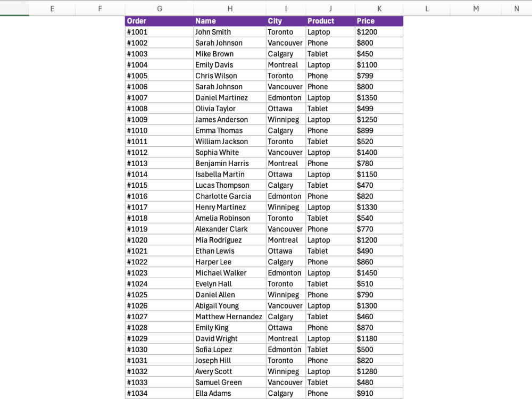Select column I header
The width and height of the screenshot is (532, 399).
click(286, 9)
